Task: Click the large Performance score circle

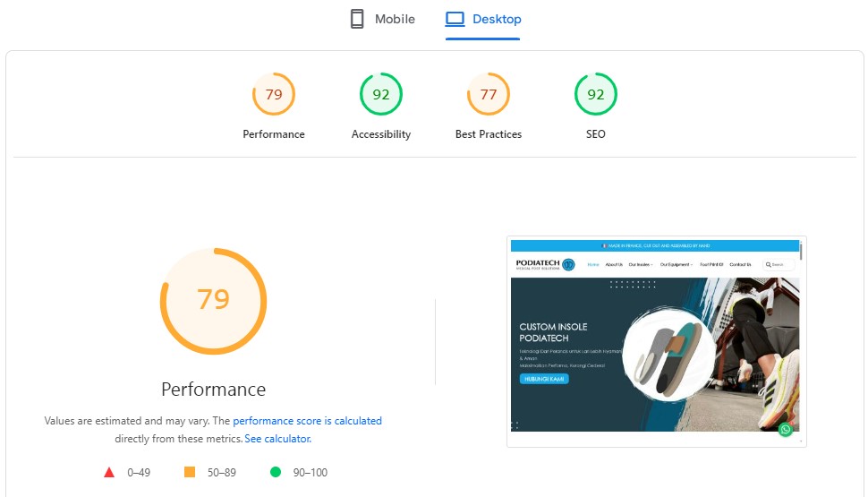Action: [213, 300]
